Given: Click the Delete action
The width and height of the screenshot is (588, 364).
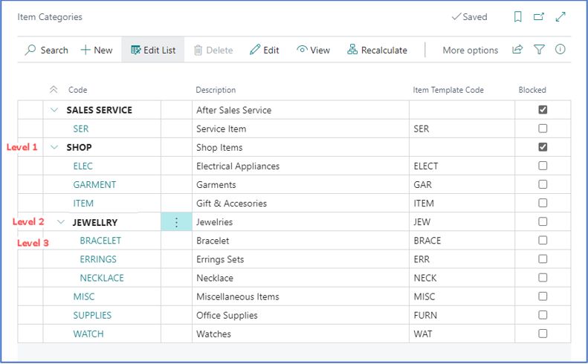Looking at the screenshot, I should [213, 51].
